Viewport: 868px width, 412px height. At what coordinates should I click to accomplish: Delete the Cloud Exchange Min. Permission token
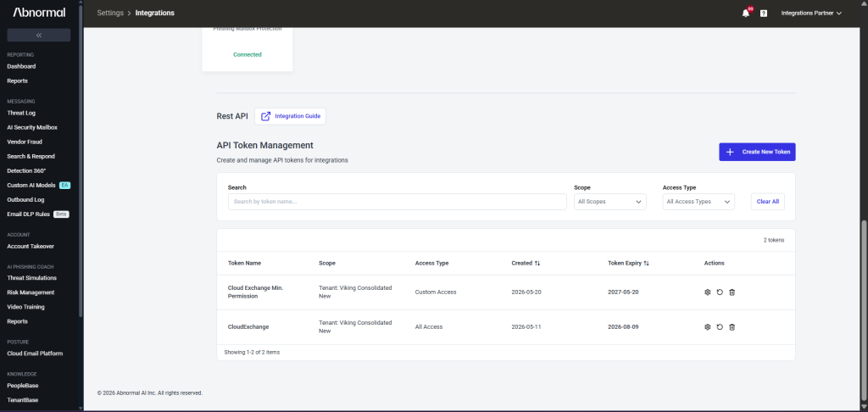(x=732, y=292)
